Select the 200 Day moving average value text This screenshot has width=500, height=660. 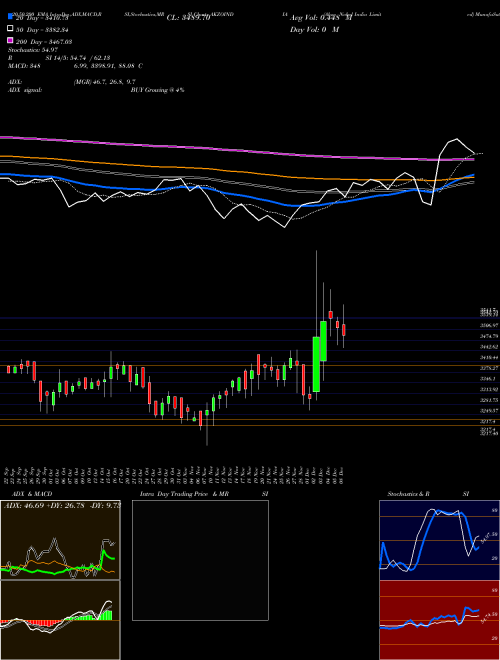tap(44, 42)
